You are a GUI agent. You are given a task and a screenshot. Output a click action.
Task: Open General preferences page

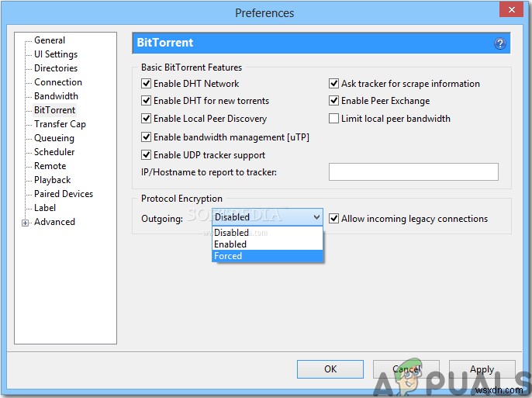pos(50,40)
